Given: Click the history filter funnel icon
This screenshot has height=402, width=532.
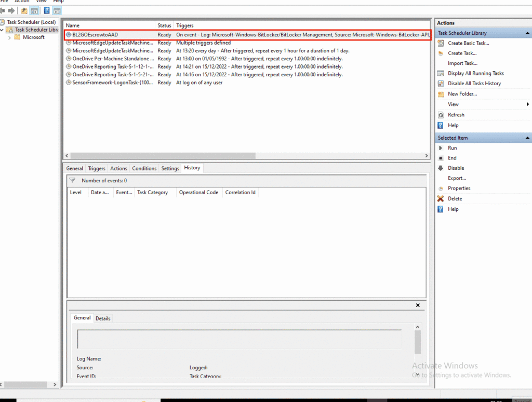Looking at the screenshot, I should point(72,180).
